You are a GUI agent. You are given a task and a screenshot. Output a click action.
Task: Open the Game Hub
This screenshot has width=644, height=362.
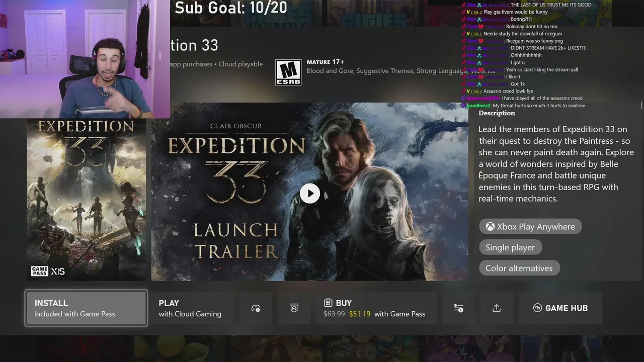point(560,308)
